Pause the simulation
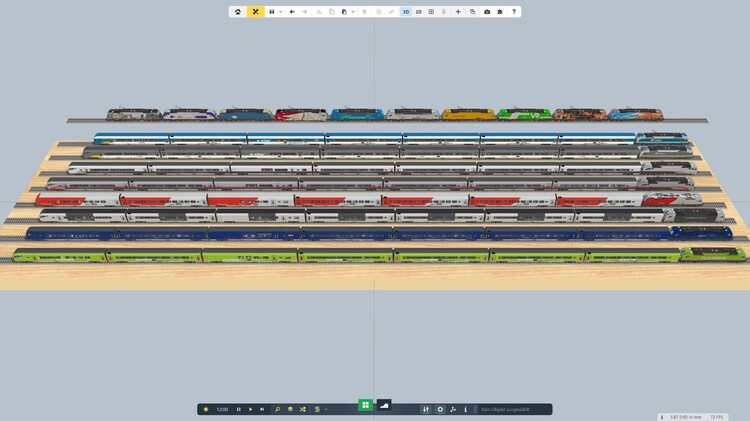 [239, 410]
